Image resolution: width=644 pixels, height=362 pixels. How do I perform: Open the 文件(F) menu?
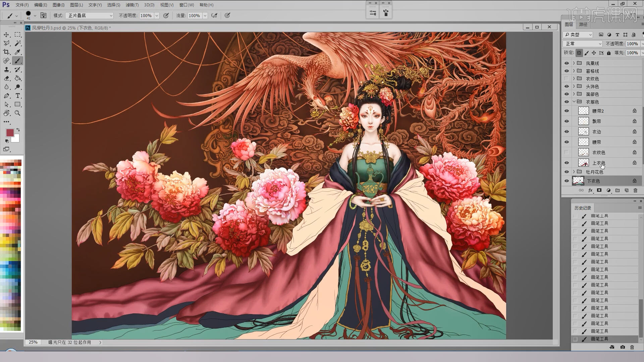coord(22,5)
